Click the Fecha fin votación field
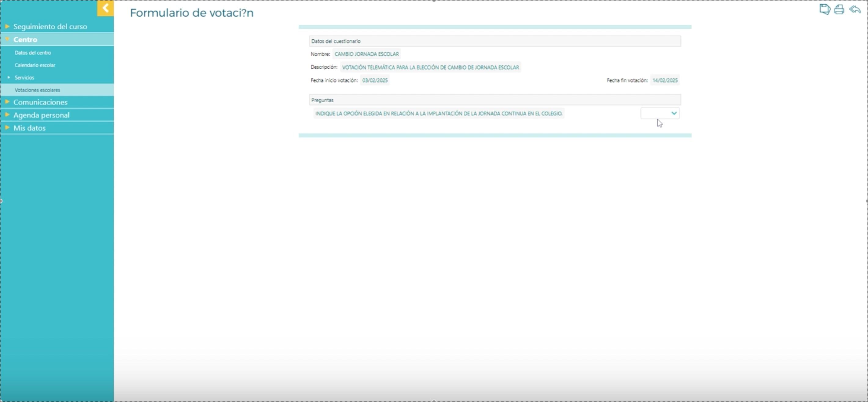This screenshot has width=868, height=402. 664,80
